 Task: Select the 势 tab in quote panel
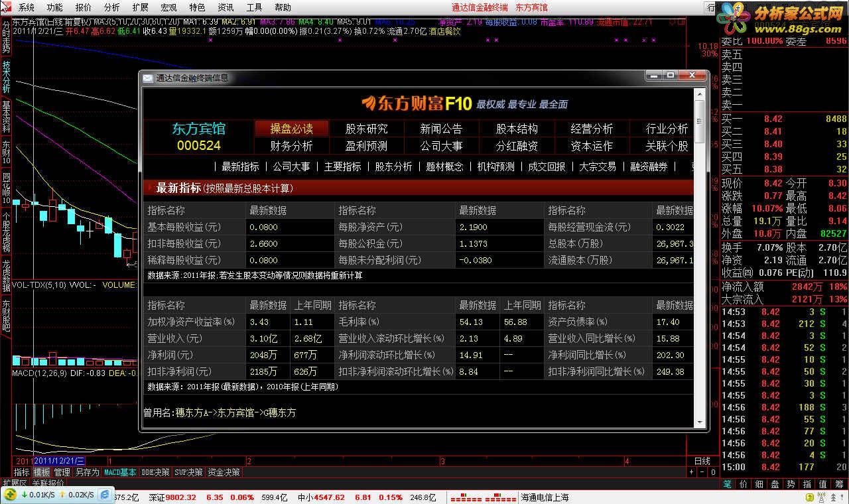pos(791,484)
